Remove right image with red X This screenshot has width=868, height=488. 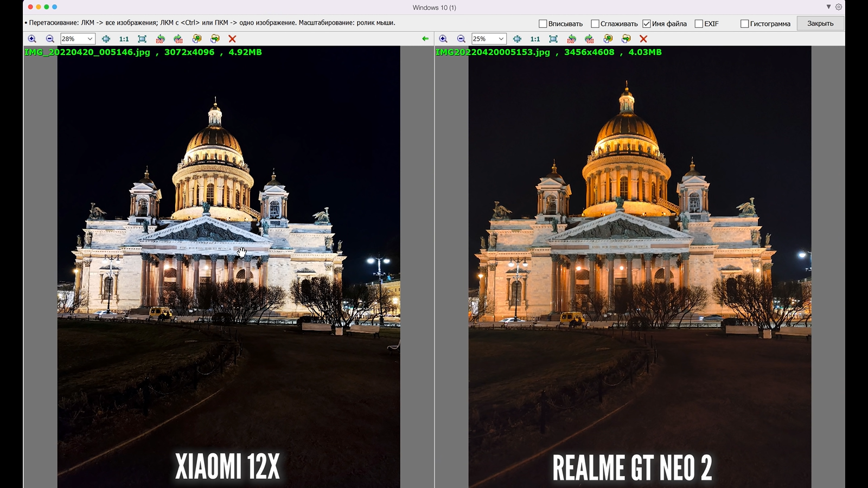[643, 39]
